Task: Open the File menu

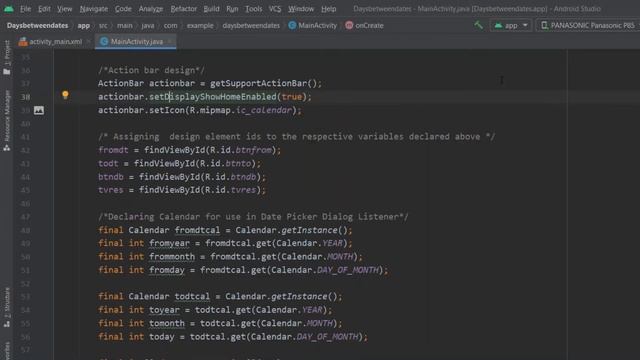Action: (x=25, y=9)
